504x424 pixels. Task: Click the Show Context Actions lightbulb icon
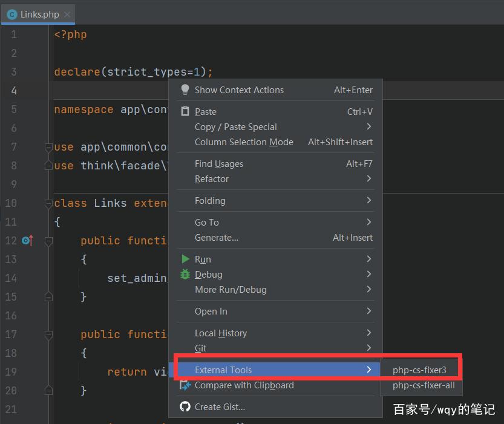(x=185, y=90)
